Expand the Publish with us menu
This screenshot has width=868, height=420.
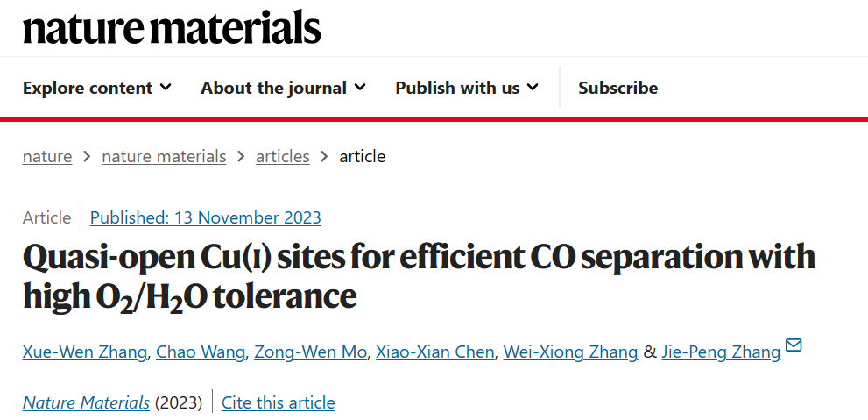[x=467, y=88]
